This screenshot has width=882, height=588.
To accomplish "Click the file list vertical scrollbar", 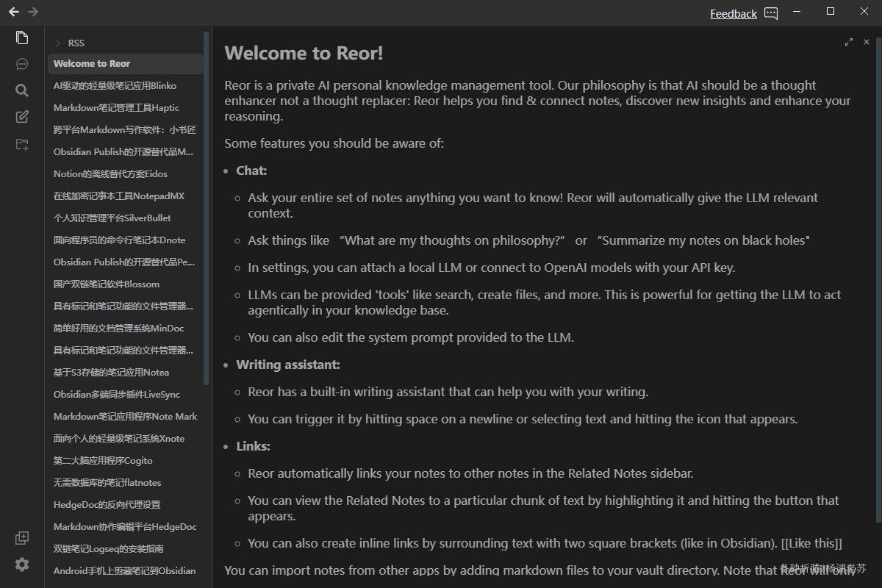I will [x=207, y=207].
